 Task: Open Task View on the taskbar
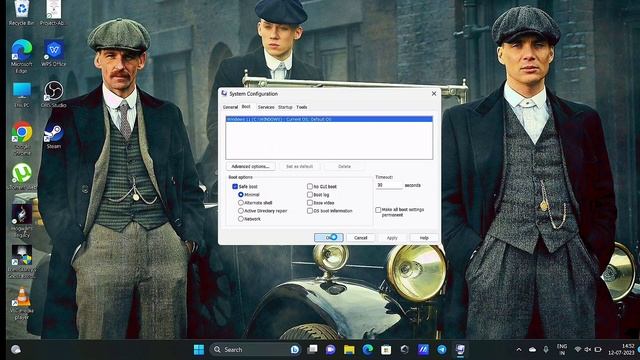coord(313,349)
